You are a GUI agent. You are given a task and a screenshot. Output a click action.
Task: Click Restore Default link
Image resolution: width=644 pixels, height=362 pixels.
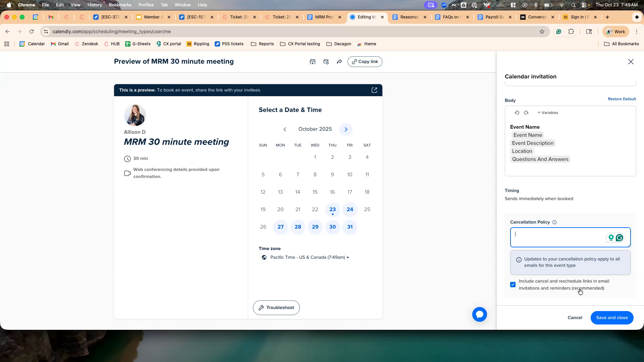[x=622, y=99]
